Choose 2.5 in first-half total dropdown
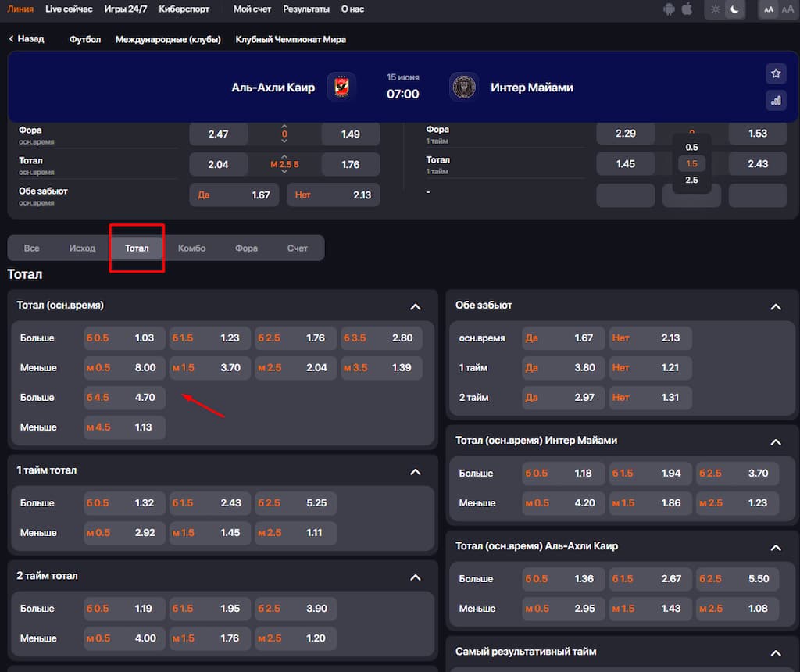 pos(691,181)
